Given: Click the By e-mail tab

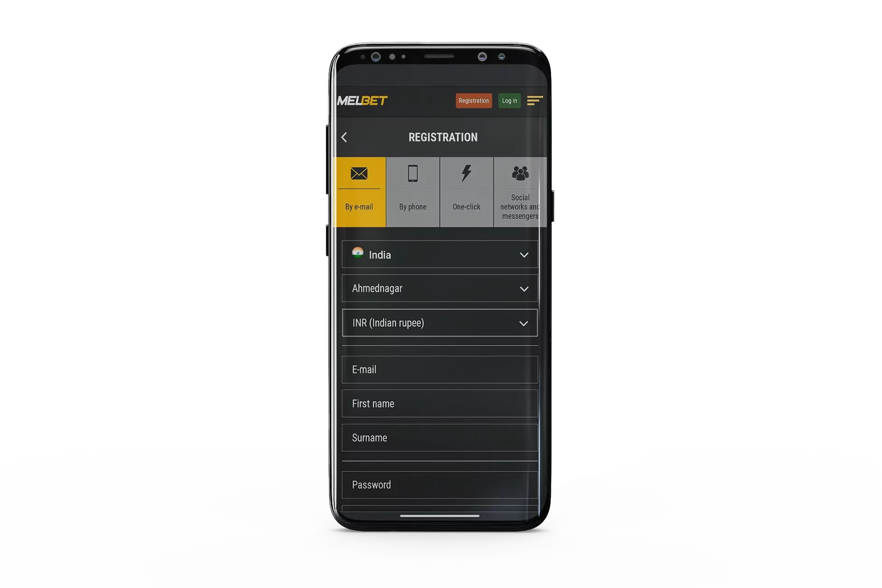Looking at the screenshot, I should coord(360,190).
